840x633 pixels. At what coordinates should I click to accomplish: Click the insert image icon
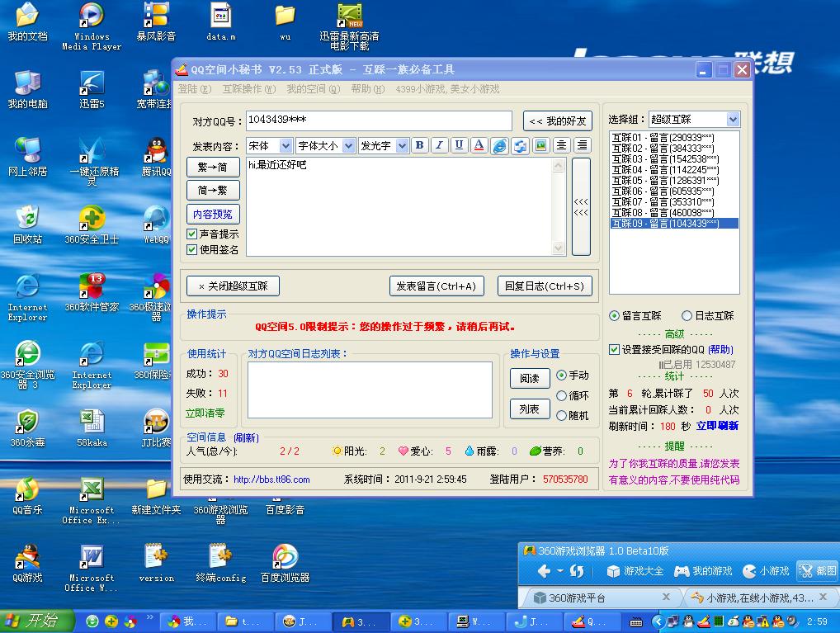(x=541, y=145)
